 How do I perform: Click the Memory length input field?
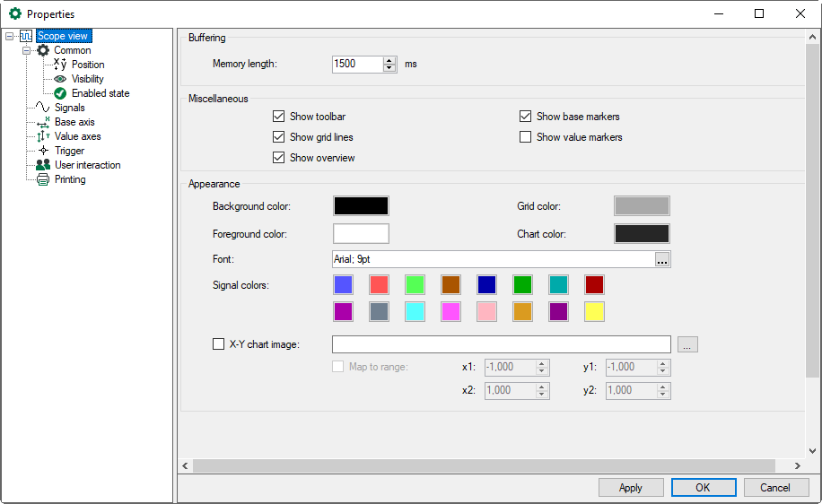click(x=357, y=65)
